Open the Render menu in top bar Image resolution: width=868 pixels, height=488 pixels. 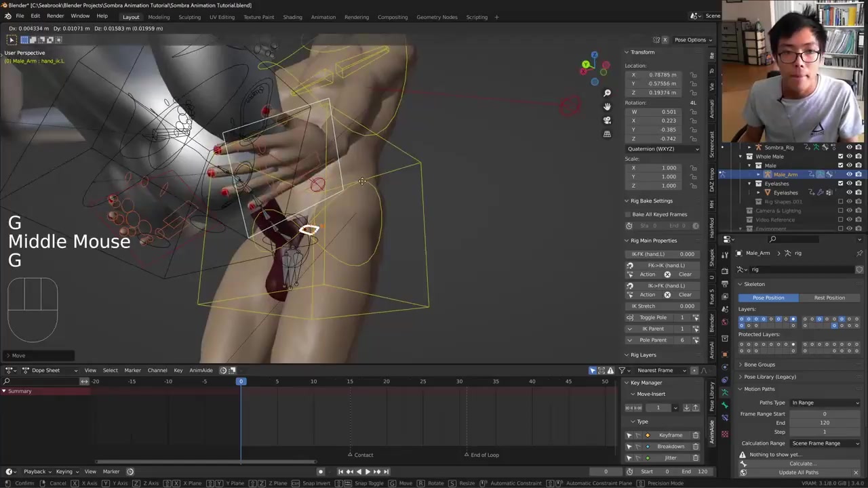pos(55,16)
